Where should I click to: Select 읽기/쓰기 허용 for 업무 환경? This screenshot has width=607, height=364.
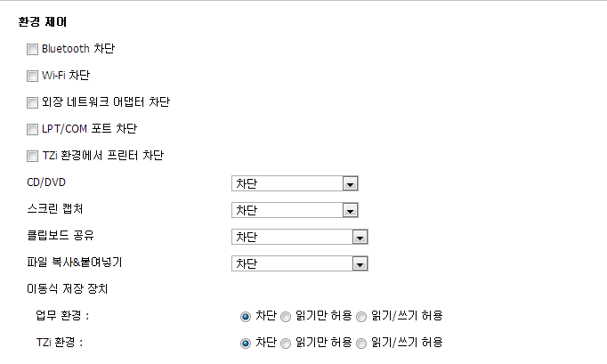click(x=361, y=316)
